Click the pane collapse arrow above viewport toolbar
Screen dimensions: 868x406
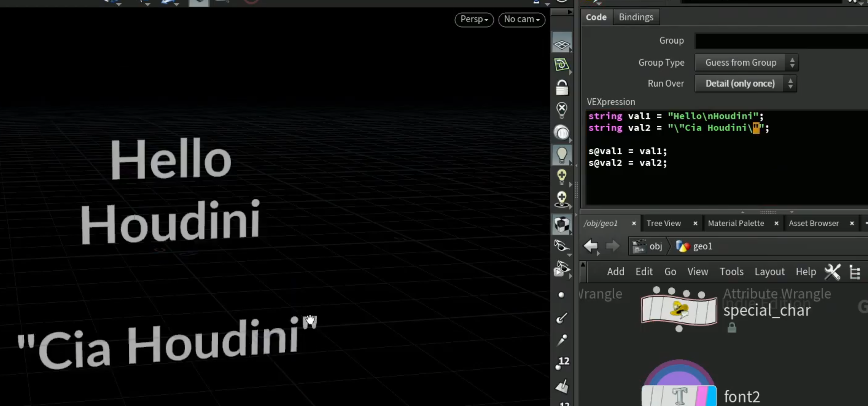pyautogui.click(x=570, y=12)
